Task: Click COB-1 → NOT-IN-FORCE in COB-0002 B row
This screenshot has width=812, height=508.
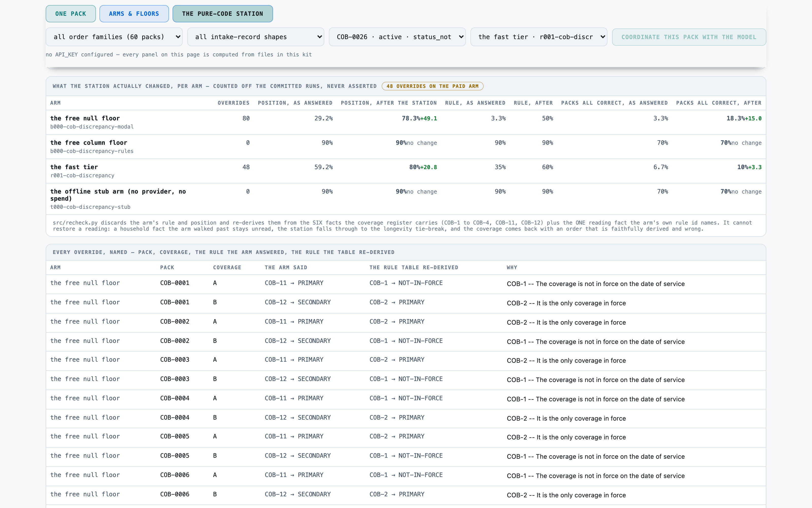Action: (406, 341)
